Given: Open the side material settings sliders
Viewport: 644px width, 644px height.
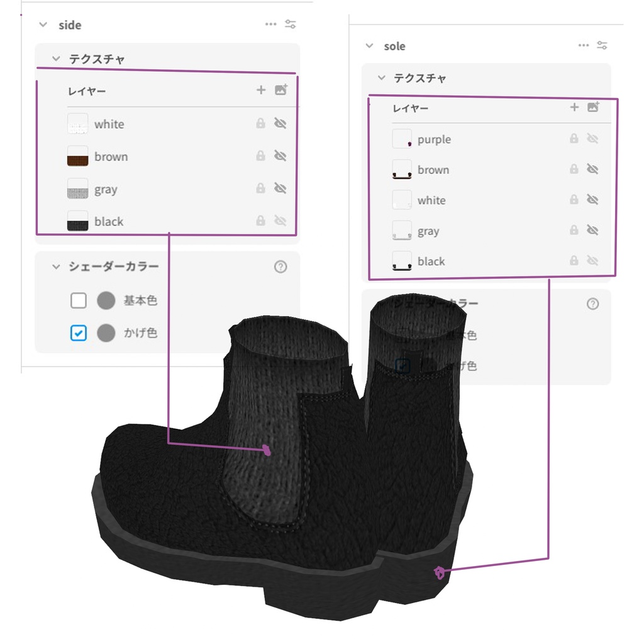Looking at the screenshot, I should (x=291, y=25).
